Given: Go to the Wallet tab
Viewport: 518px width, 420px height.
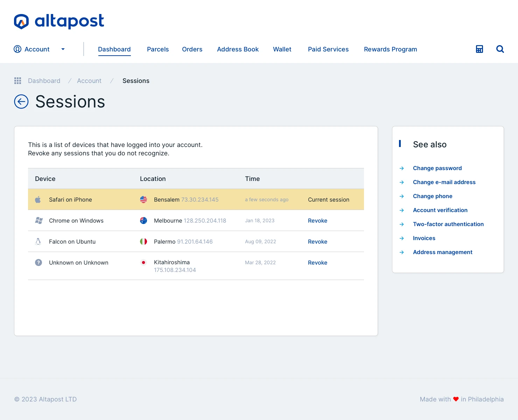Looking at the screenshot, I should pyautogui.click(x=282, y=49).
